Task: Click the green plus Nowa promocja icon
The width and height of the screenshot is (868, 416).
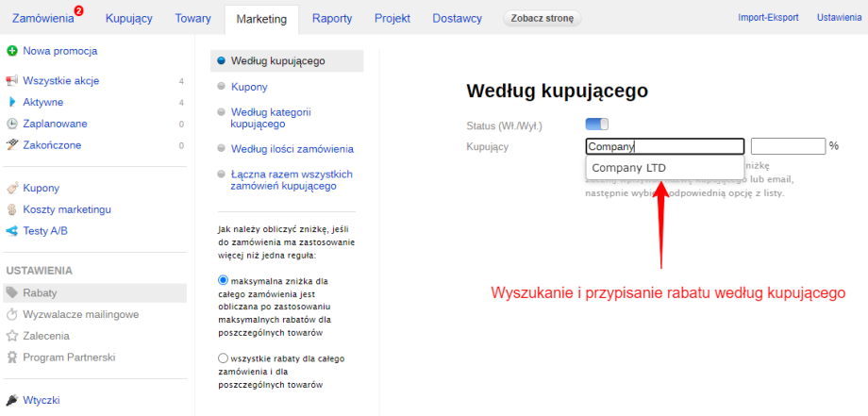Action: tap(12, 51)
